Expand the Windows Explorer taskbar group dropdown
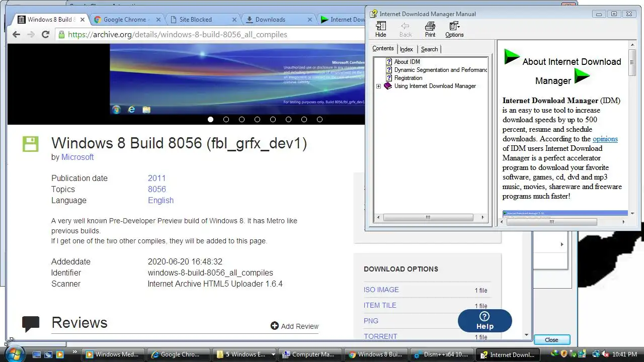This screenshot has width=644, height=362. click(273, 354)
